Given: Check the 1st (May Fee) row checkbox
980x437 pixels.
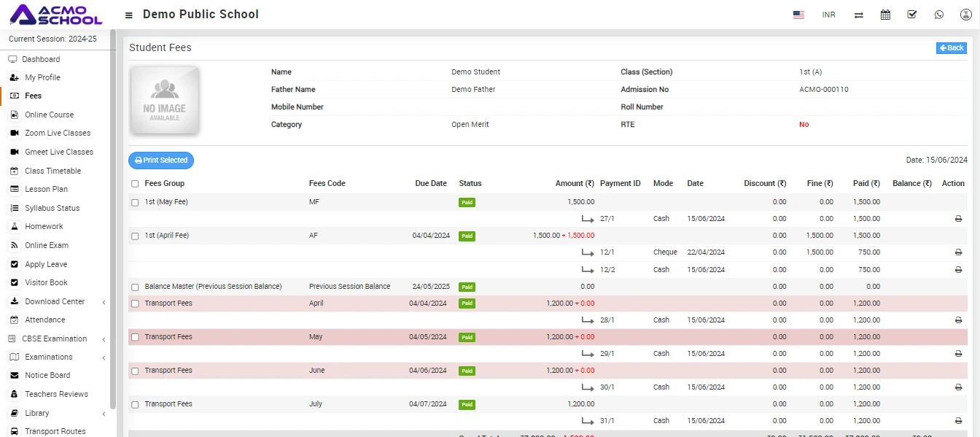Looking at the screenshot, I should [135, 202].
